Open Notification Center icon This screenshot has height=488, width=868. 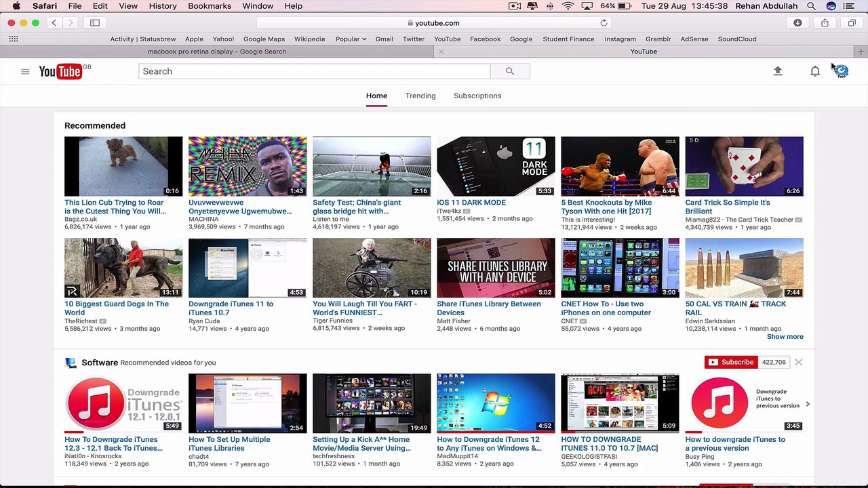click(x=850, y=6)
